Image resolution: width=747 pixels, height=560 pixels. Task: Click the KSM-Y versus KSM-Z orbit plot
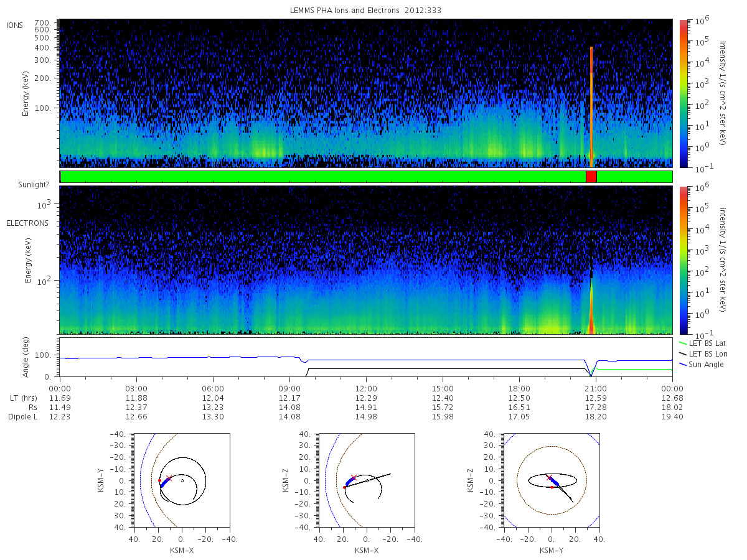(552, 480)
